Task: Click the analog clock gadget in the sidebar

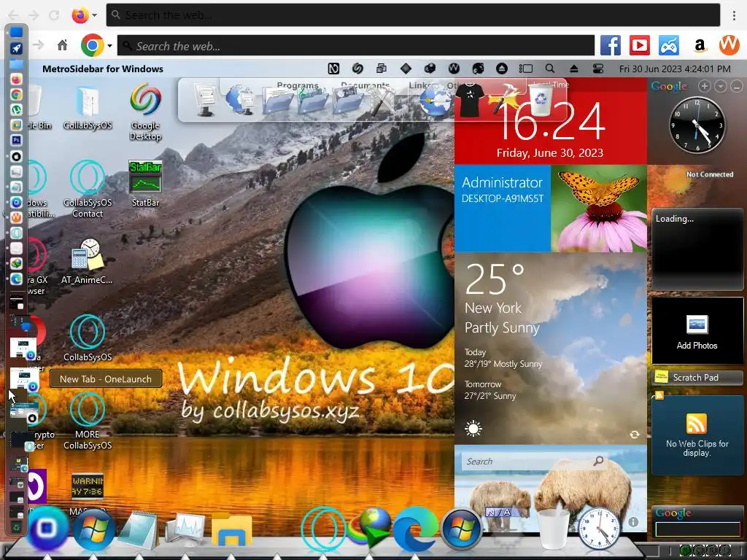Action: coord(697,125)
